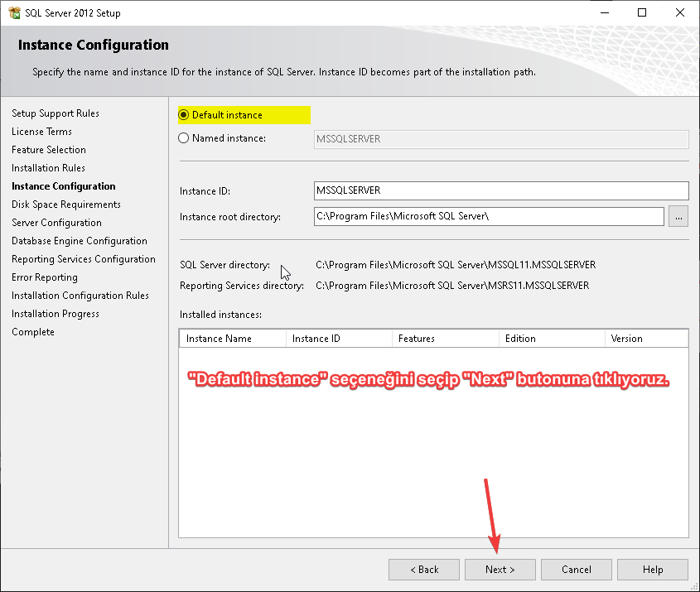The image size is (700, 592).
Task: Open Help for Instance Configuration
Action: tap(652, 570)
